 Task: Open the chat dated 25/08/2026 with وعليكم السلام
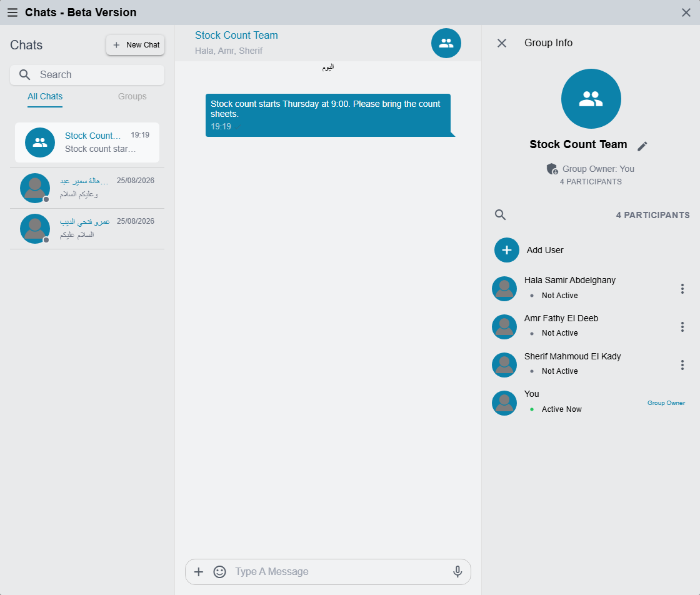87,188
